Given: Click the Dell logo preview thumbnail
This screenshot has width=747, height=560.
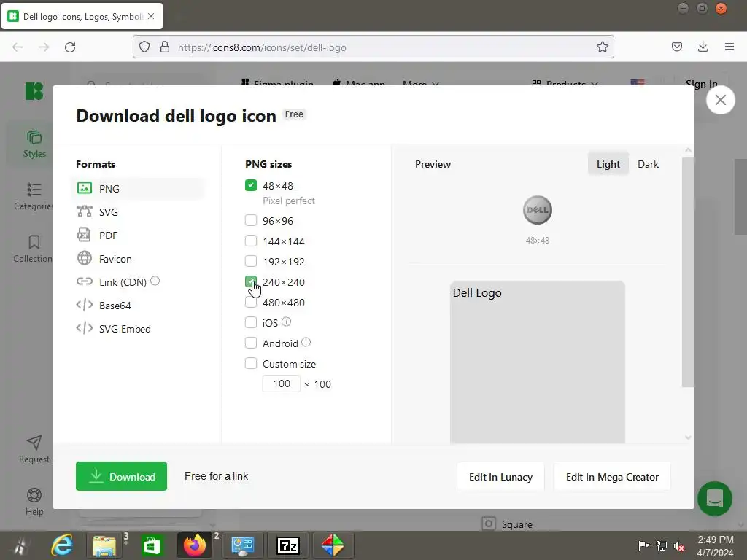Looking at the screenshot, I should (538, 210).
